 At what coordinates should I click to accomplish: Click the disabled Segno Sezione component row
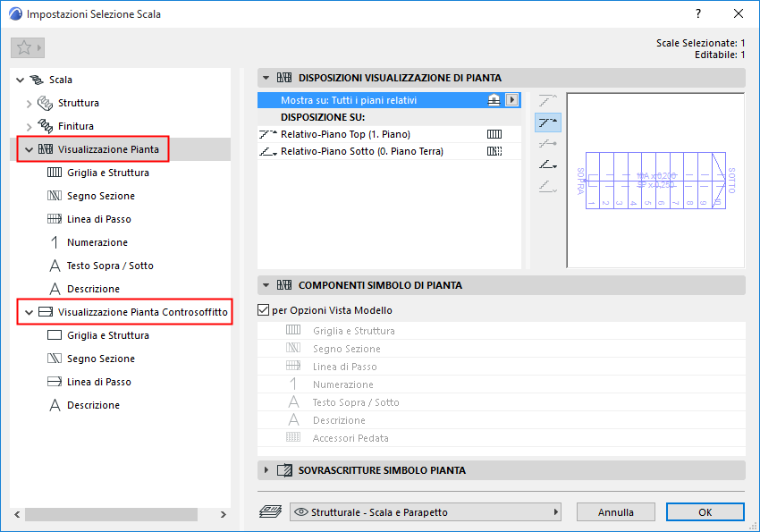click(x=502, y=349)
